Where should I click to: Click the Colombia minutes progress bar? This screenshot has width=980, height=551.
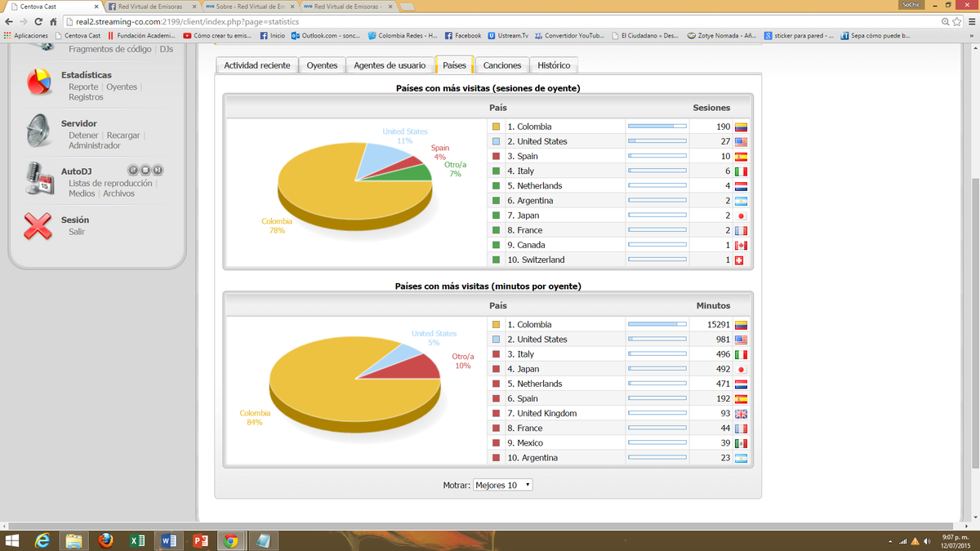tap(657, 325)
